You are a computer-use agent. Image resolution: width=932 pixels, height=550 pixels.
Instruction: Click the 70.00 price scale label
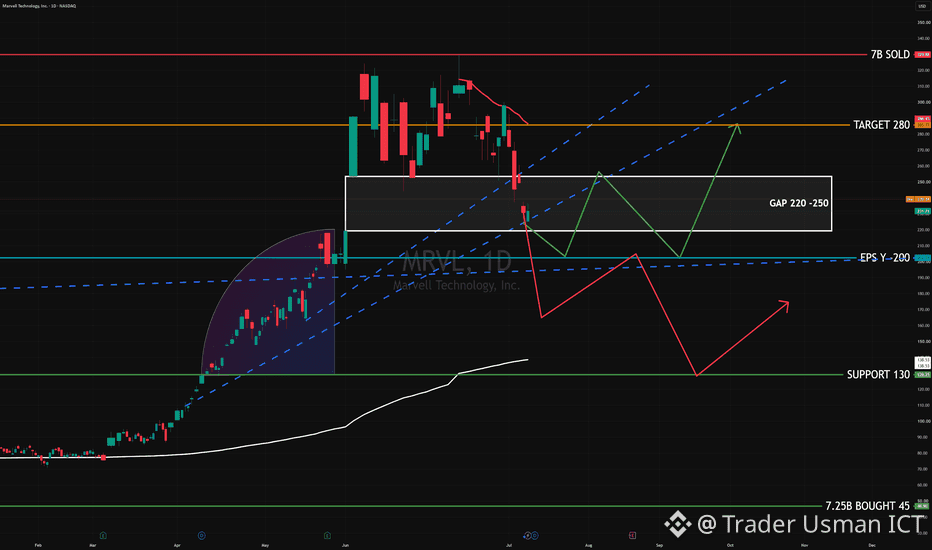coord(924,469)
